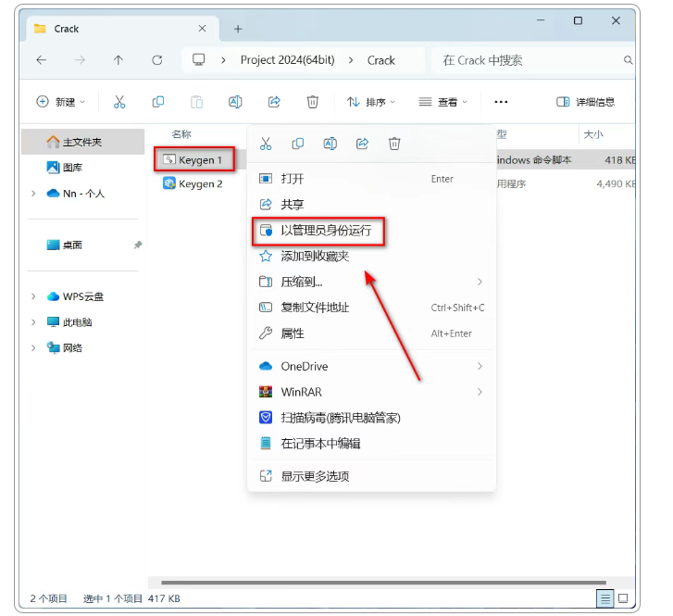Refresh the current folder view
The height and width of the screenshot is (616, 673).
click(157, 60)
